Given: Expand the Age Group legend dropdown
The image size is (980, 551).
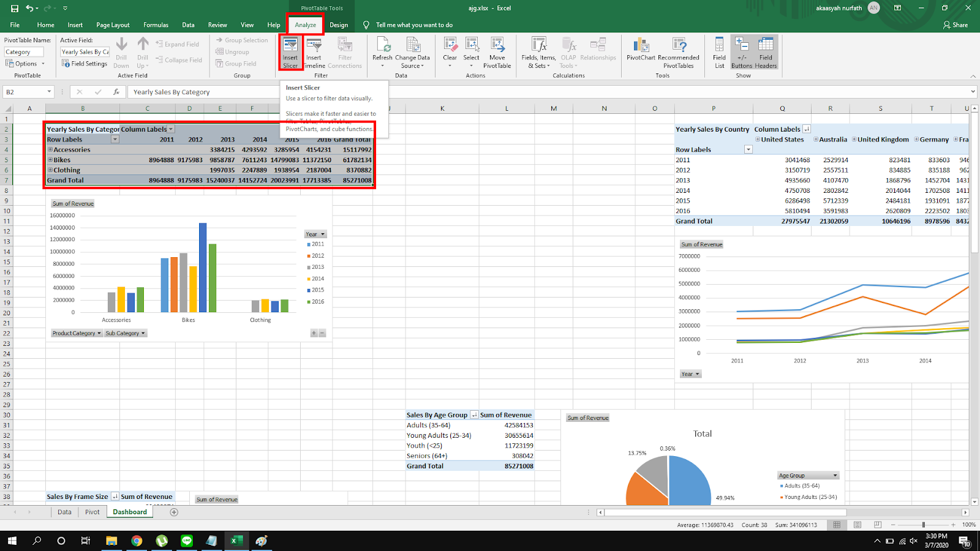Looking at the screenshot, I should (x=835, y=476).
